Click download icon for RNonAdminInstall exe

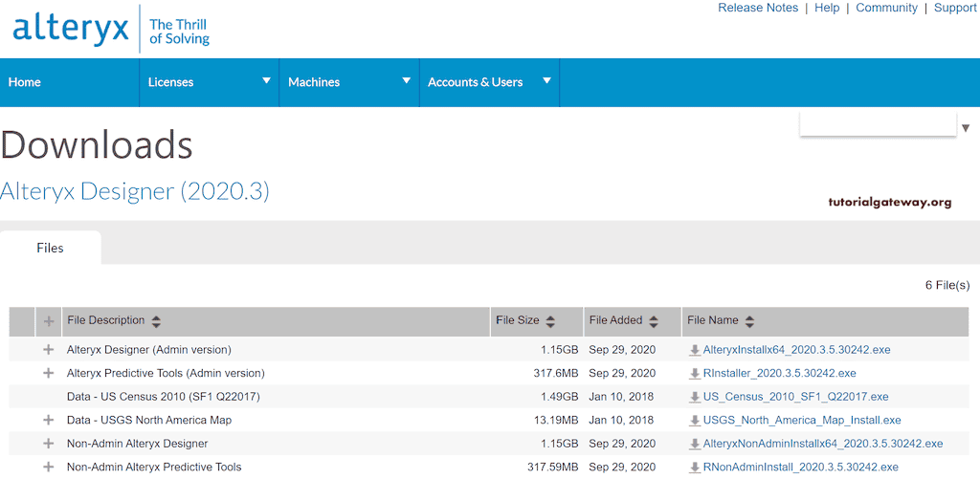point(695,468)
